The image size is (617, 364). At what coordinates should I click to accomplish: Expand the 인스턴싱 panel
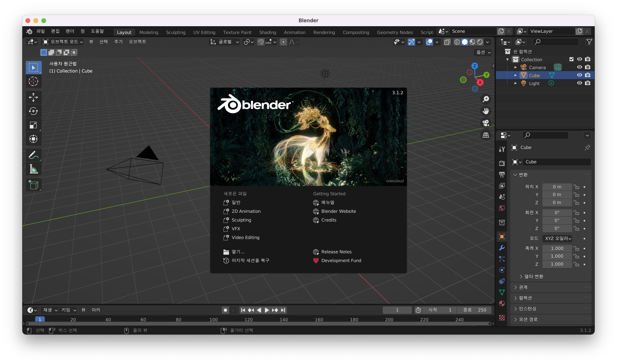[x=551, y=309]
